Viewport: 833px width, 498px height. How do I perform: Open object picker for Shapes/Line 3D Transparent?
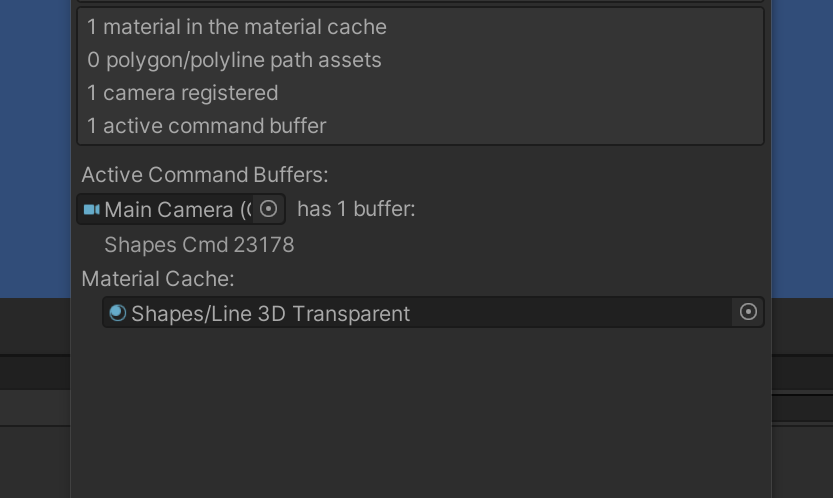point(748,312)
